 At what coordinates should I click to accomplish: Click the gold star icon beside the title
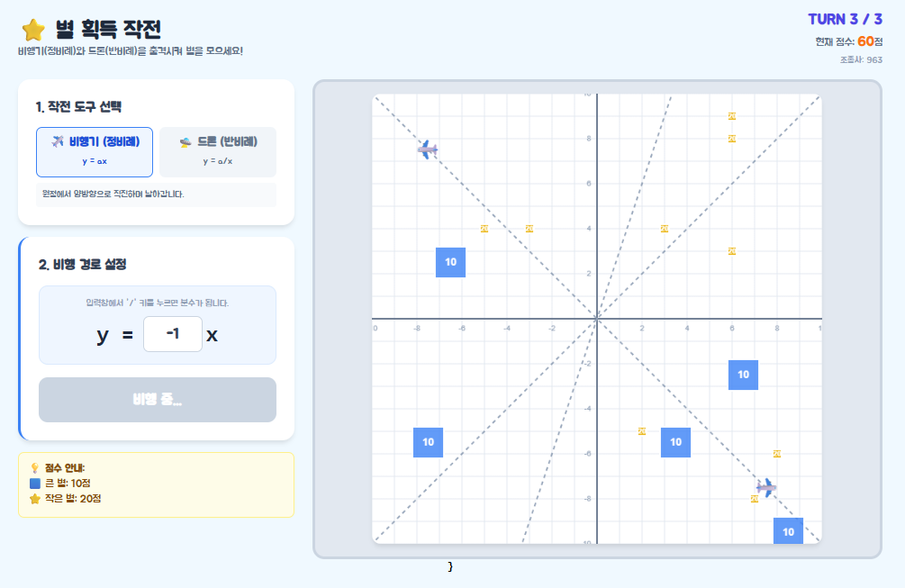tap(33, 30)
